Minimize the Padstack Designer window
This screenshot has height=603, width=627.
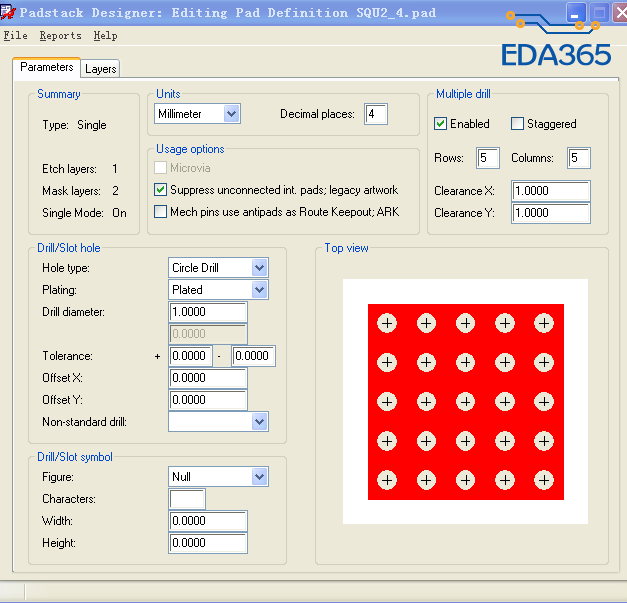(x=576, y=13)
